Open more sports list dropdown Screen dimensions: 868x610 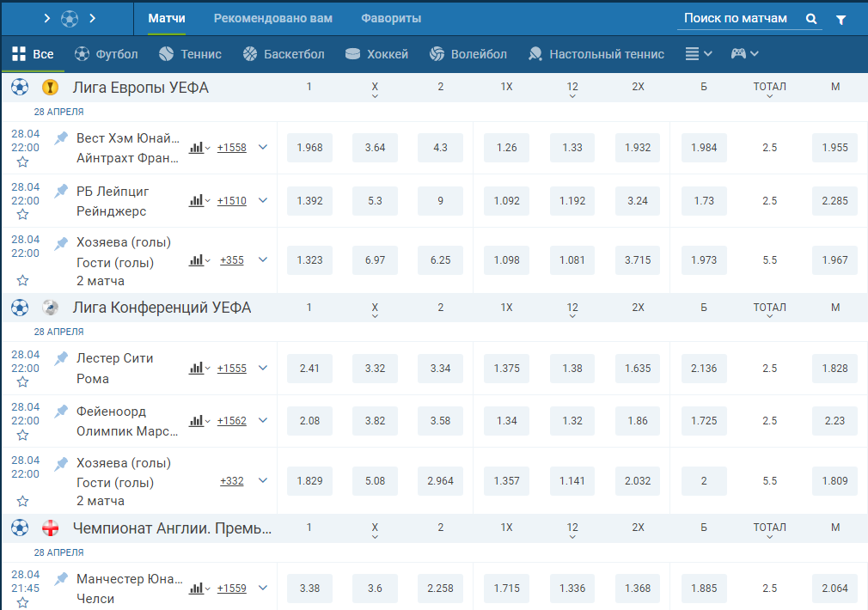click(x=699, y=53)
